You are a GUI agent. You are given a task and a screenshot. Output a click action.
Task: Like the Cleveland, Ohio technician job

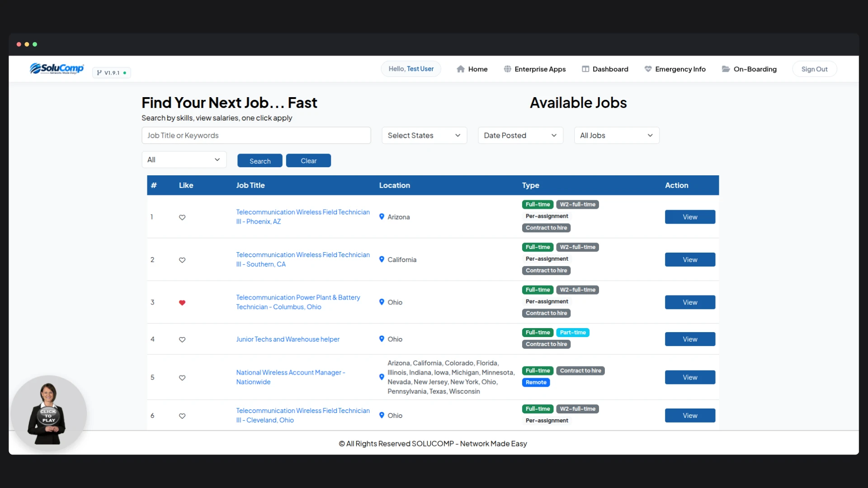click(182, 416)
